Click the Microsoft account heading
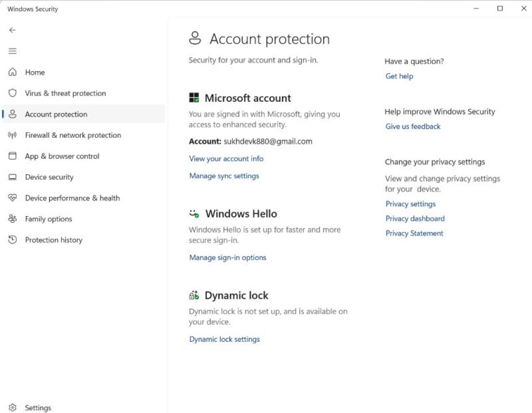This screenshot has height=413, width=532. coord(248,98)
